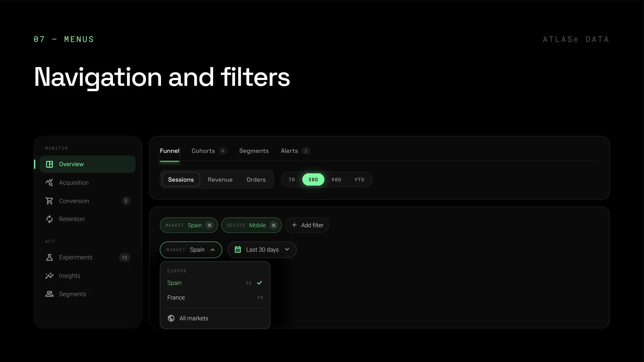The width and height of the screenshot is (644, 362).
Task: Click the sidebar Segments people icon
Action: tap(49, 294)
